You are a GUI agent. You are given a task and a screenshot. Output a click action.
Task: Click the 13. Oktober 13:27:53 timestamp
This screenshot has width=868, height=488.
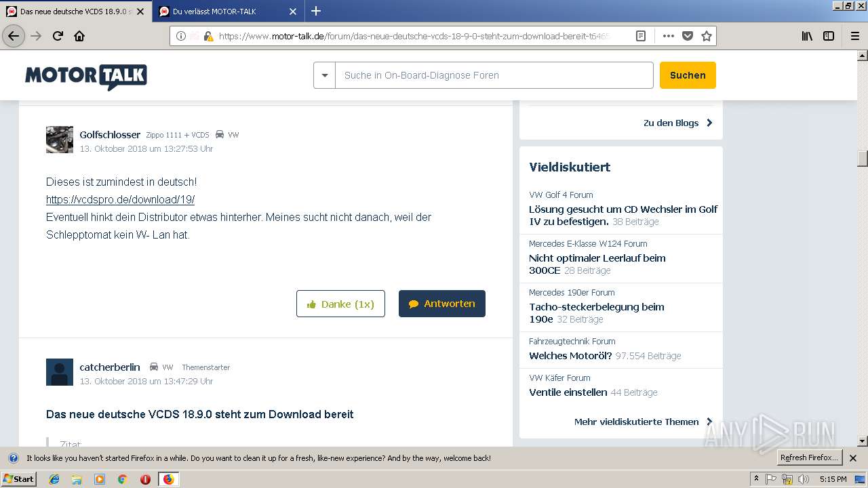(146, 148)
